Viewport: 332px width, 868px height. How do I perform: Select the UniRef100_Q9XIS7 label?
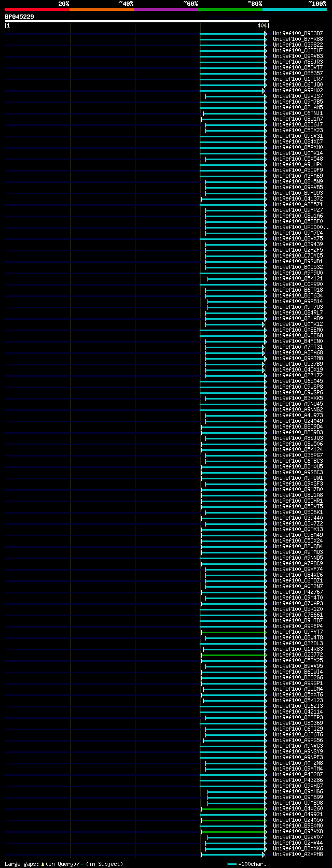tap(298, 96)
